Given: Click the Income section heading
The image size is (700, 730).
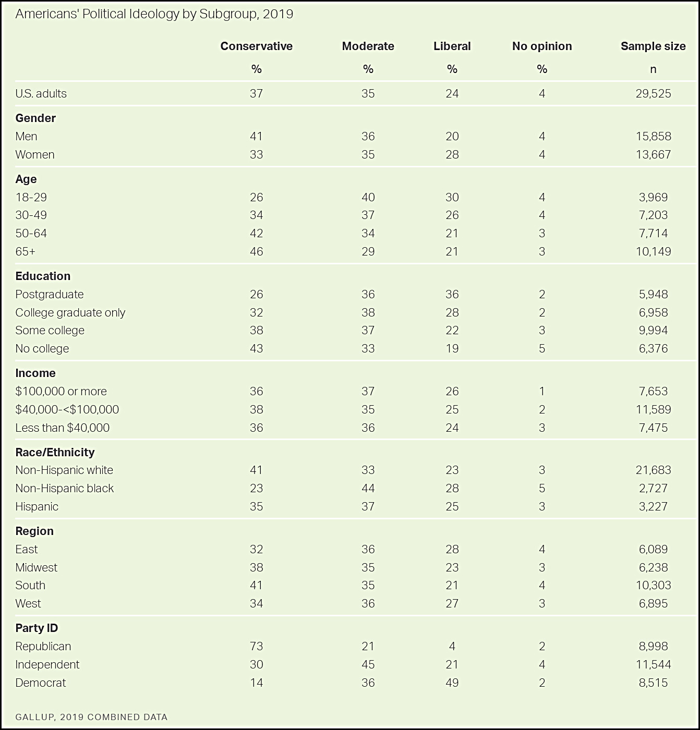Looking at the screenshot, I should (35, 373).
